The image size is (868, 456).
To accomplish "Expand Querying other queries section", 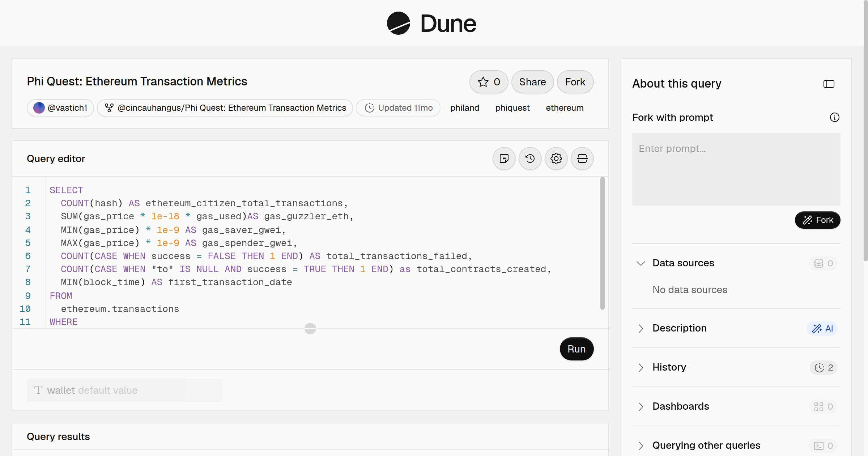I will point(641,446).
